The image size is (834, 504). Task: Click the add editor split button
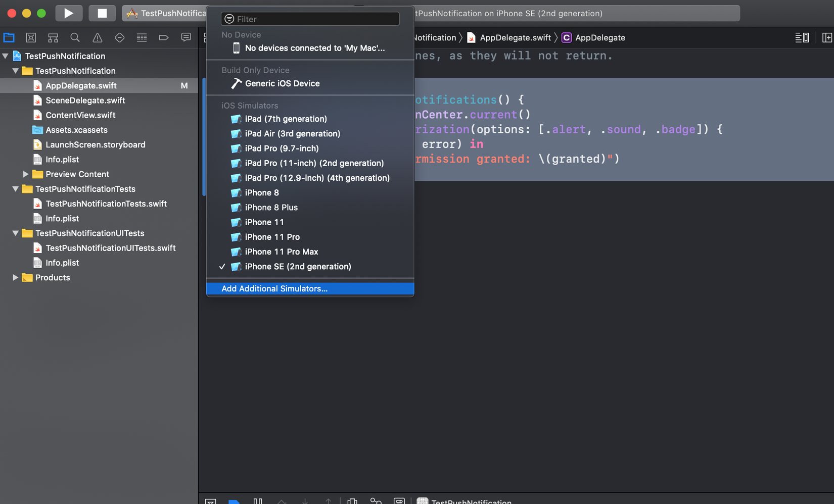(x=827, y=37)
